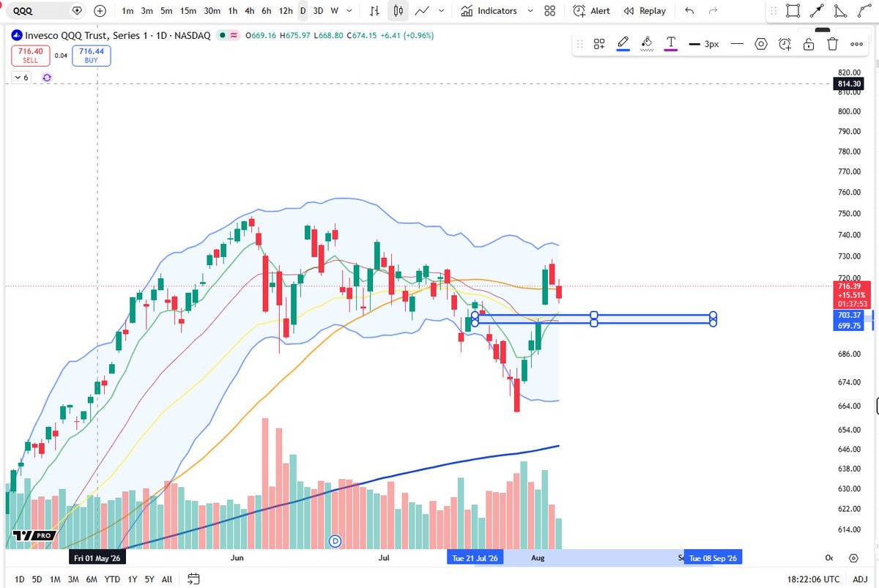Create an Alert

[x=592, y=11]
